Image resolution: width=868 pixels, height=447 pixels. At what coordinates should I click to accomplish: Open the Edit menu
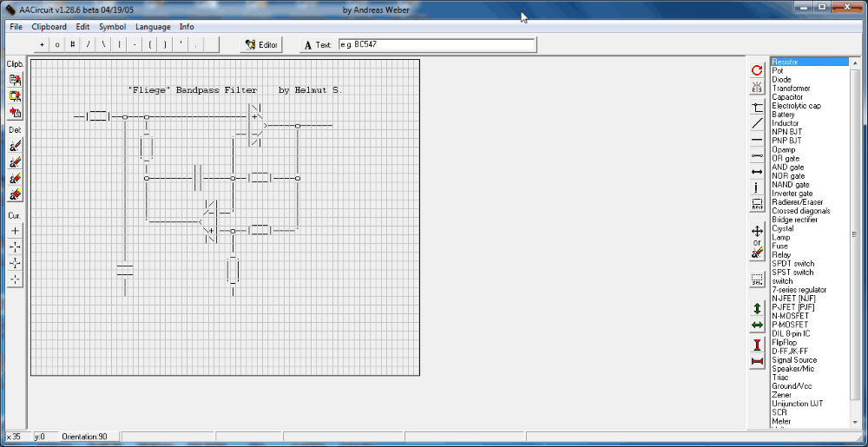click(x=82, y=27)
